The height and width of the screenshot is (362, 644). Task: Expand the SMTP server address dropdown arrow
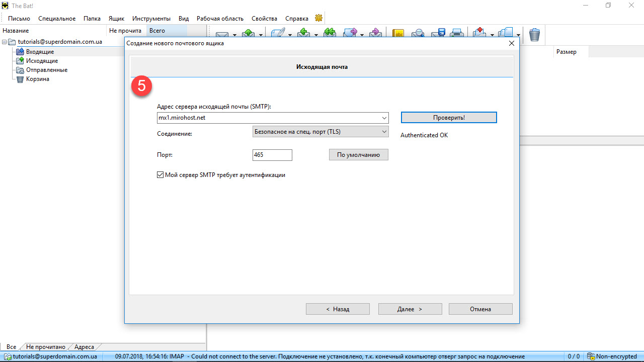coord(384,118)
